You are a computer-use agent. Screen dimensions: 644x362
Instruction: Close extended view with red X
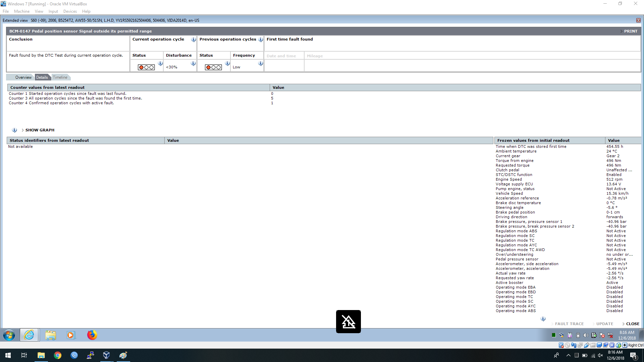tap(638, 20)
